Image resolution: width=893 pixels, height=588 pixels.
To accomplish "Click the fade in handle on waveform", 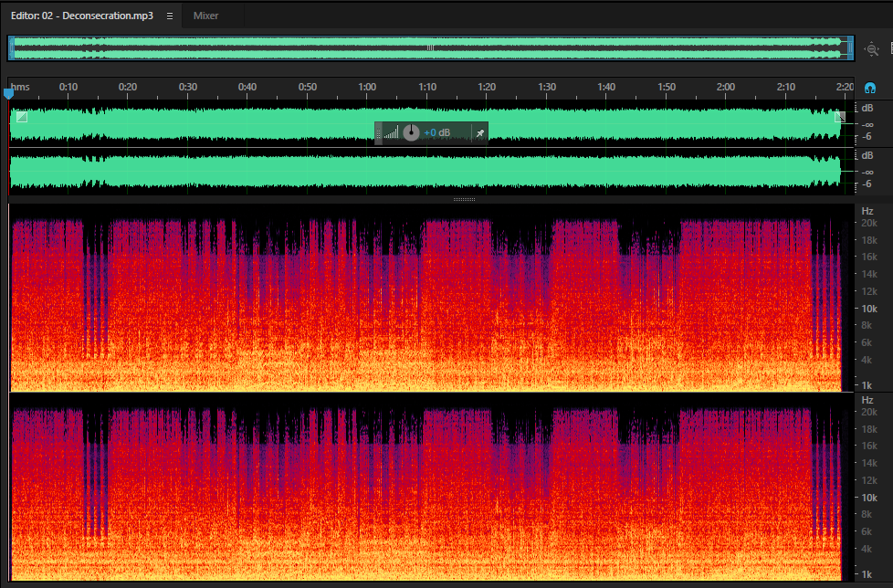I will [22, 117].
